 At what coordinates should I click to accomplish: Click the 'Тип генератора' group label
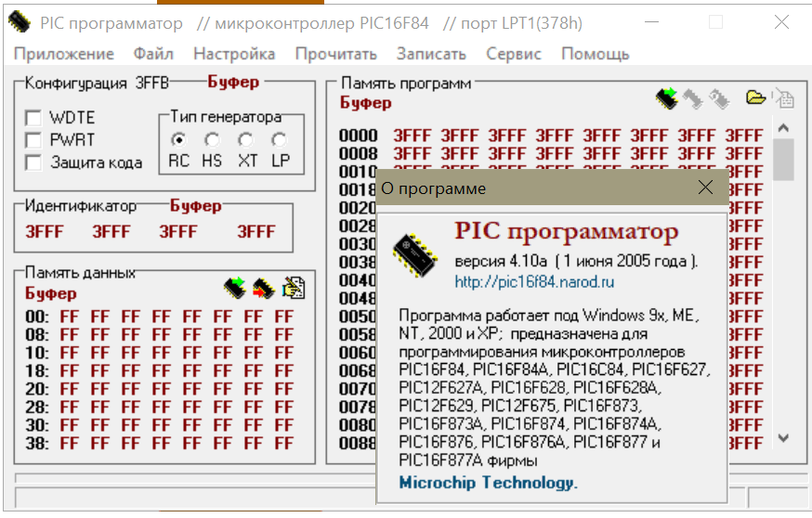(226, 117)
